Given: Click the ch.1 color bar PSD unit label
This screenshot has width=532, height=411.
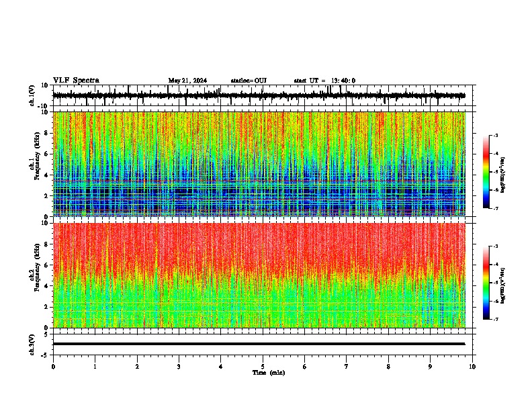Looking at the screenshot, I should pyautogui.click(x=503, y=175).
